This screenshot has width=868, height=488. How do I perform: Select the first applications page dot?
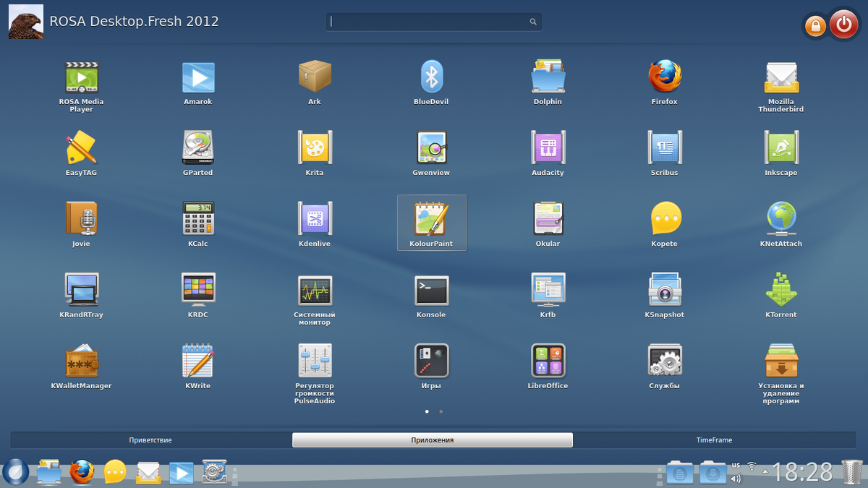tap(427, 411)
